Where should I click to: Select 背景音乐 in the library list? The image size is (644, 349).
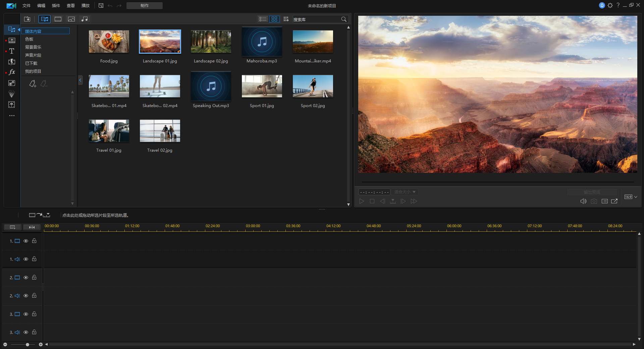point(33,47)
